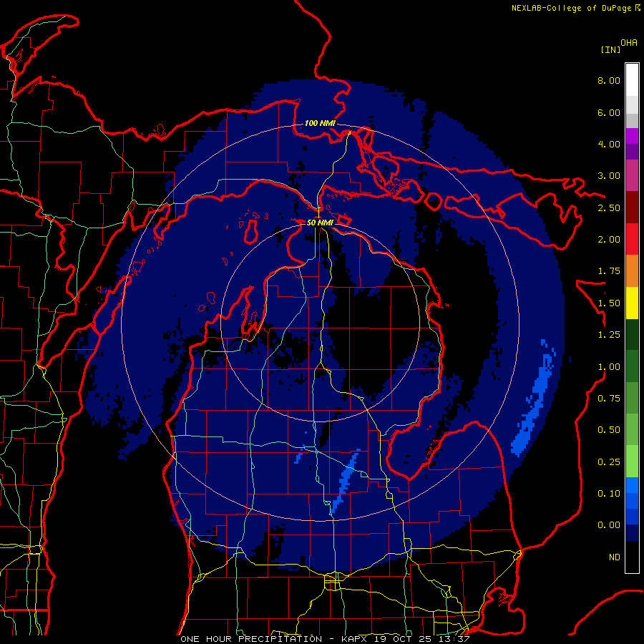Select the 0.10 legend value
Screen dimensions: 644x644
[x=609, y=494]
